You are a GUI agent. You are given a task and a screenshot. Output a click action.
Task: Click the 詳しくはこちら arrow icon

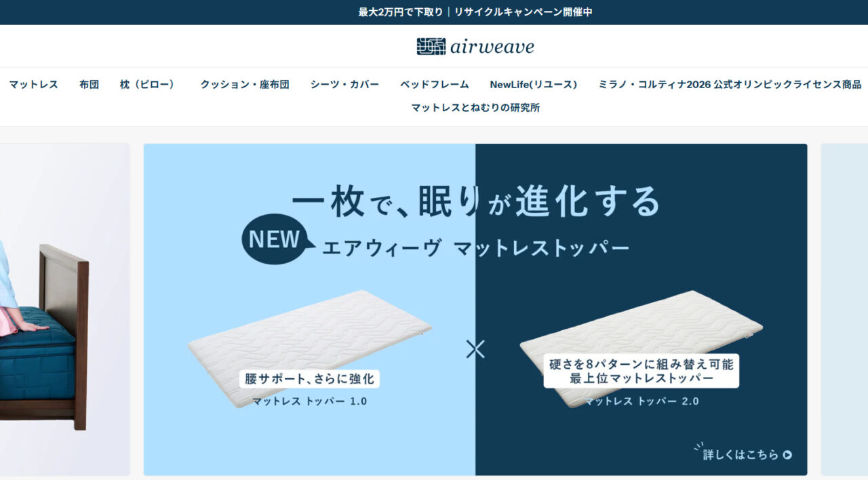tap(787, 455)
